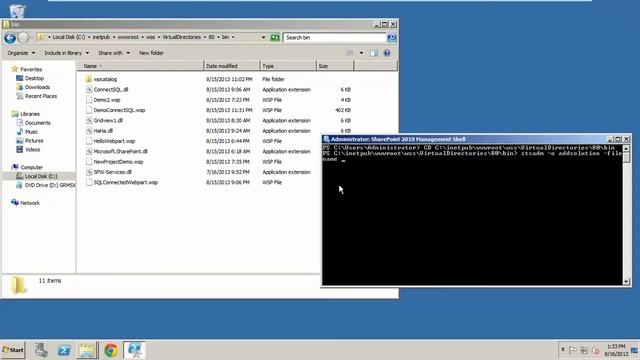Click the green refresh button beside address bar
Screen dimensions: 640x360
(275, 38)
